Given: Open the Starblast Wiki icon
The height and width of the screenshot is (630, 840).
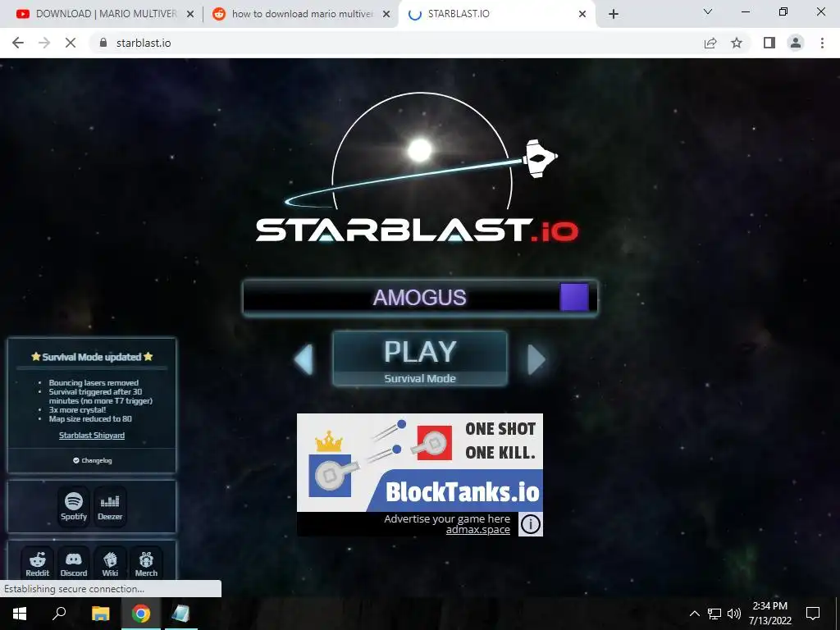Looking at the screenshot, I should coord(110,564).
